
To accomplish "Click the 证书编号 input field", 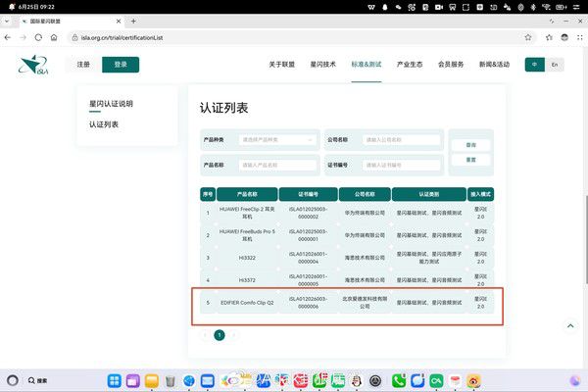I will click(x=401, y=165).
